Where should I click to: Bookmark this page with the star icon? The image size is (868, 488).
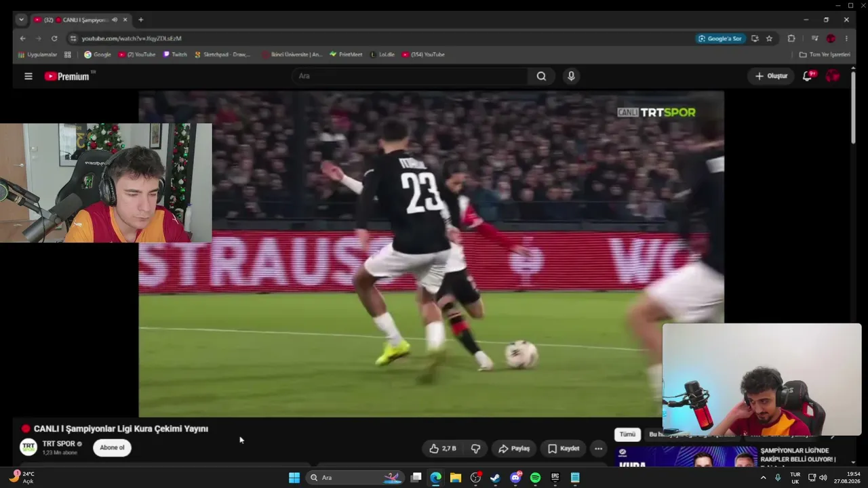[769, 39]
